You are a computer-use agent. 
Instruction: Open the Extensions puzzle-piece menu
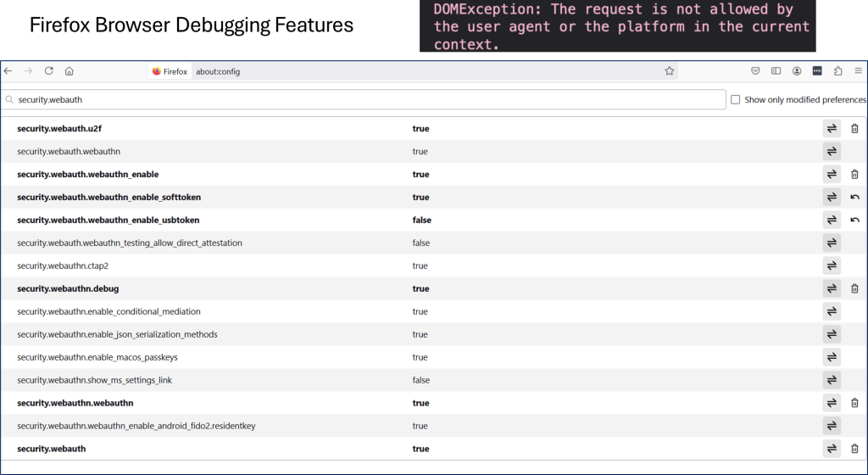[838, 71]
